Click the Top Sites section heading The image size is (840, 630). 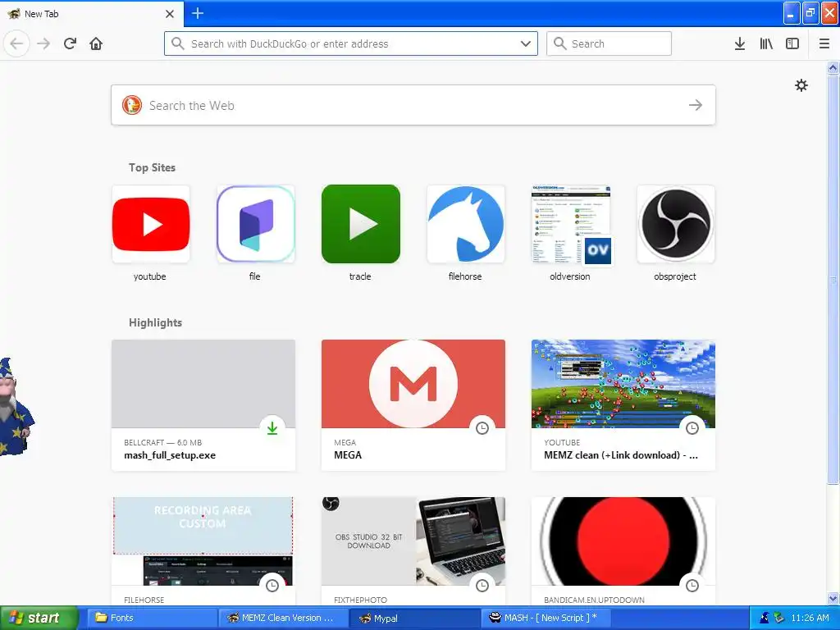pos(152,167)
